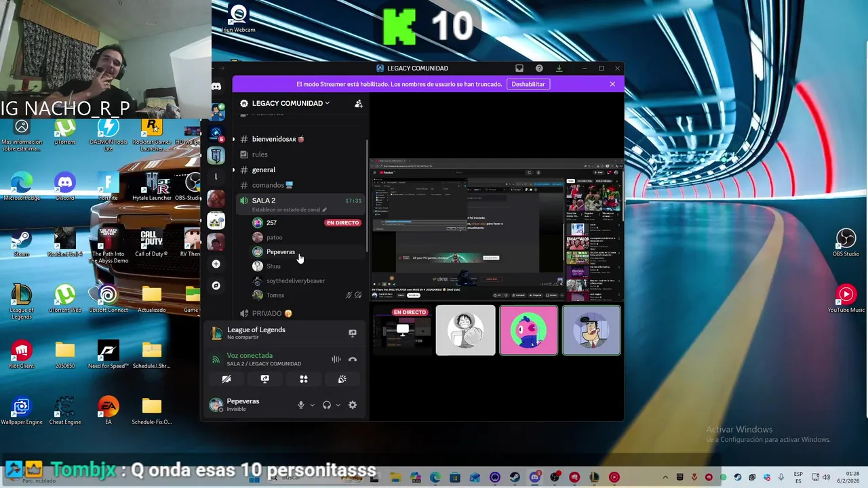868x488 pixels.
Task: Open taskbar volume speaker icon
Action: coord(827,477)
